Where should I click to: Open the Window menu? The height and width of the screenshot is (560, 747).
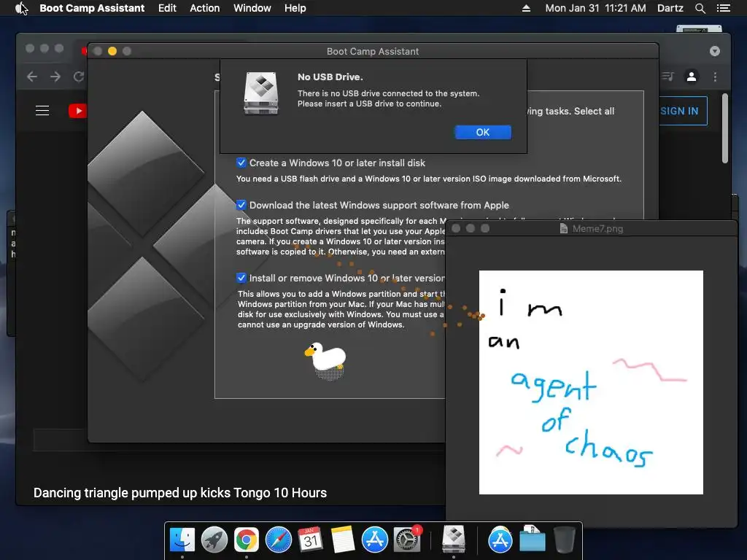(252, 8)
